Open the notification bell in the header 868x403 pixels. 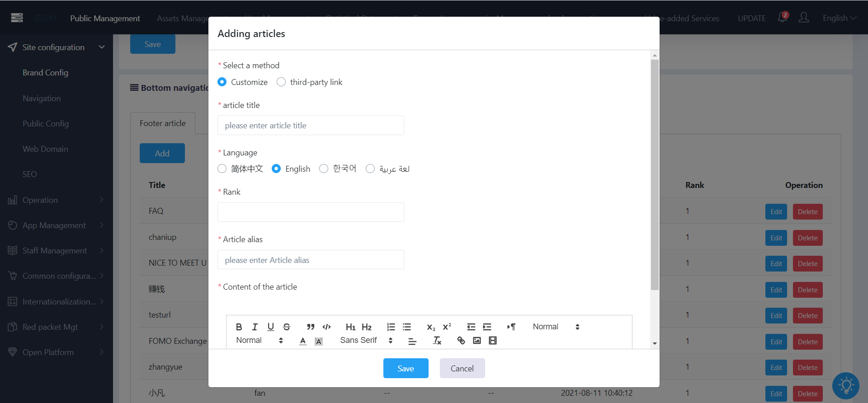tap(783, 18)
